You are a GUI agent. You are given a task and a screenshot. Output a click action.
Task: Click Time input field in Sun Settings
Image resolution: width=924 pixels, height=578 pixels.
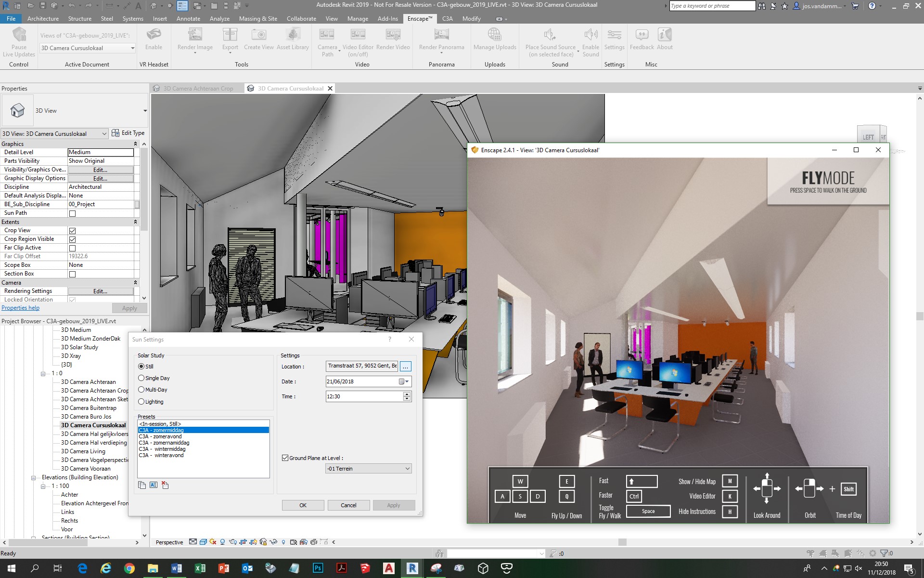click(364, 396)
